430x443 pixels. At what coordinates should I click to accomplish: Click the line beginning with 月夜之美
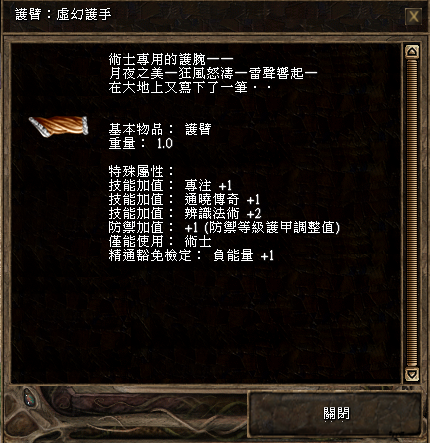[213, 73]
